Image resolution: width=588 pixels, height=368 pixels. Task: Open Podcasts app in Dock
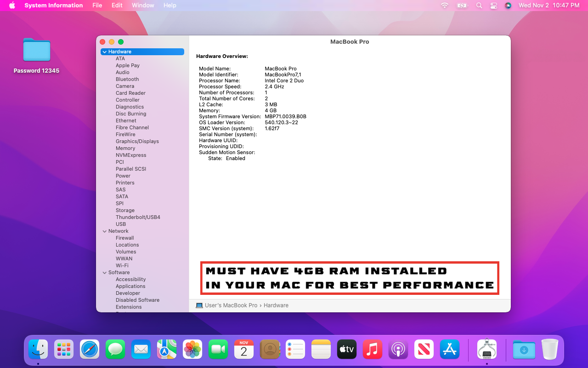(398, 349)
